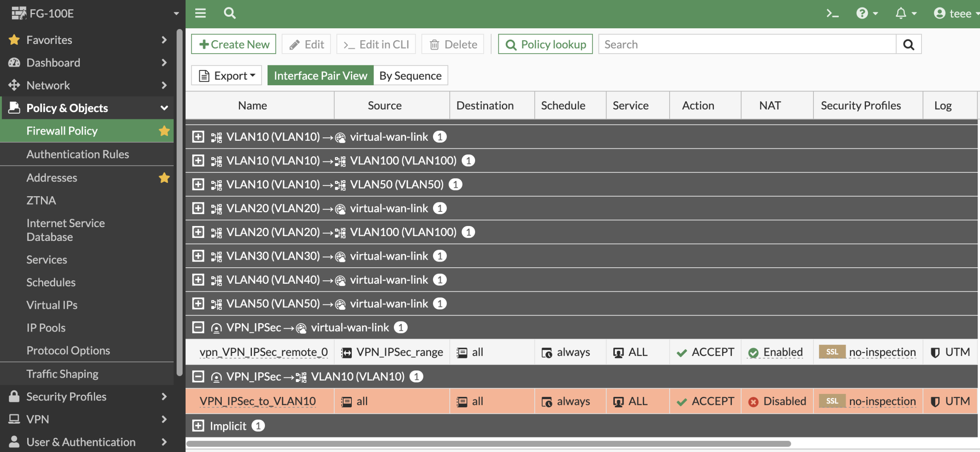
Task: Click the search submit magnifier button
Action: click(908, 44)
